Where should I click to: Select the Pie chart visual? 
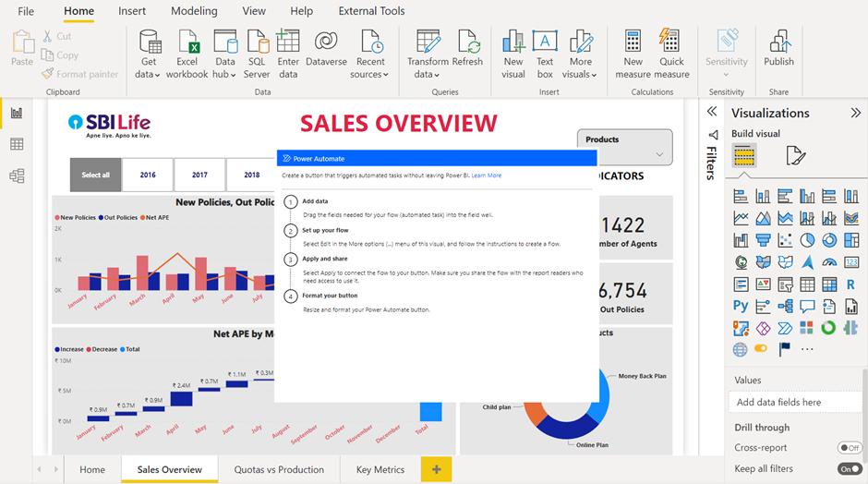click(807, 240)
